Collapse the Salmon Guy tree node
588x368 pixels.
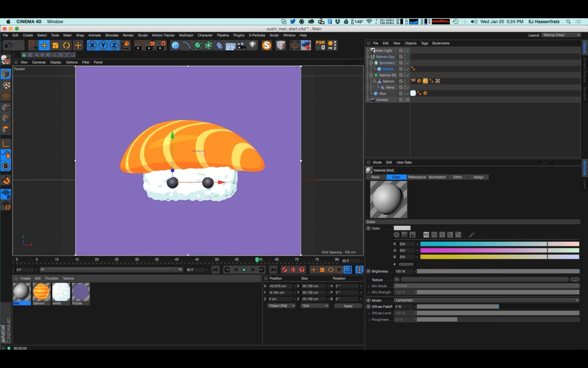(x=368, y=57)
